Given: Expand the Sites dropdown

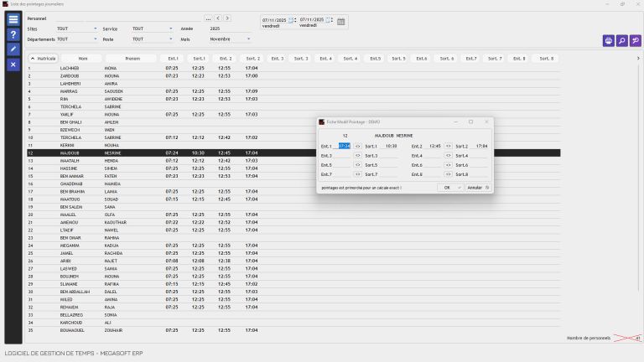Looking at the screenshot, I should pos(96,28).
